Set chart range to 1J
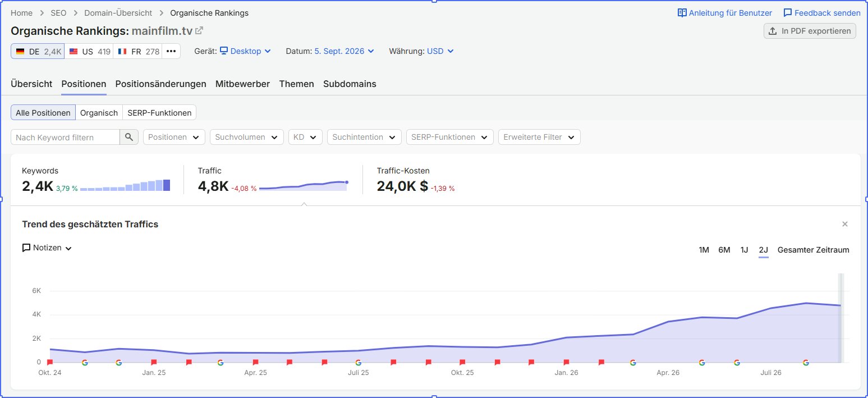868x398 pixels. 744,250
